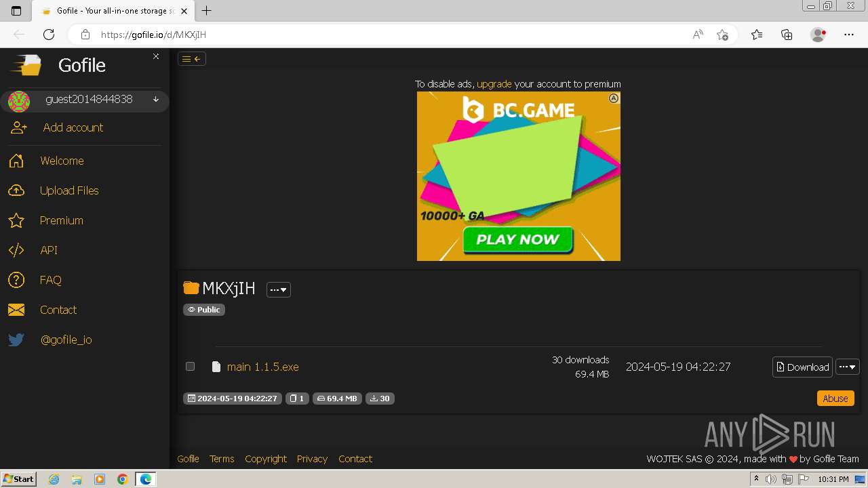Click the browser profile avatar icon
Viewport: 868px width, 488px height.
818,35
